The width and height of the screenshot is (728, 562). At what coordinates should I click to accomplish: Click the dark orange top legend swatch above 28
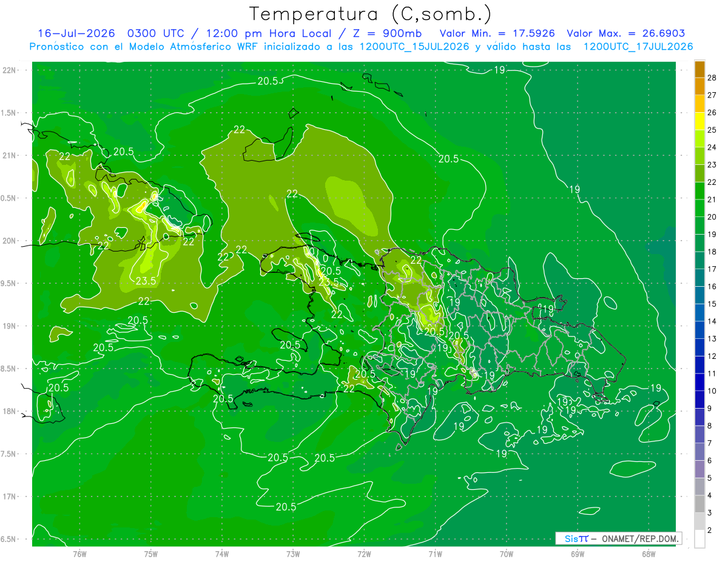click(x=699, y=69)
